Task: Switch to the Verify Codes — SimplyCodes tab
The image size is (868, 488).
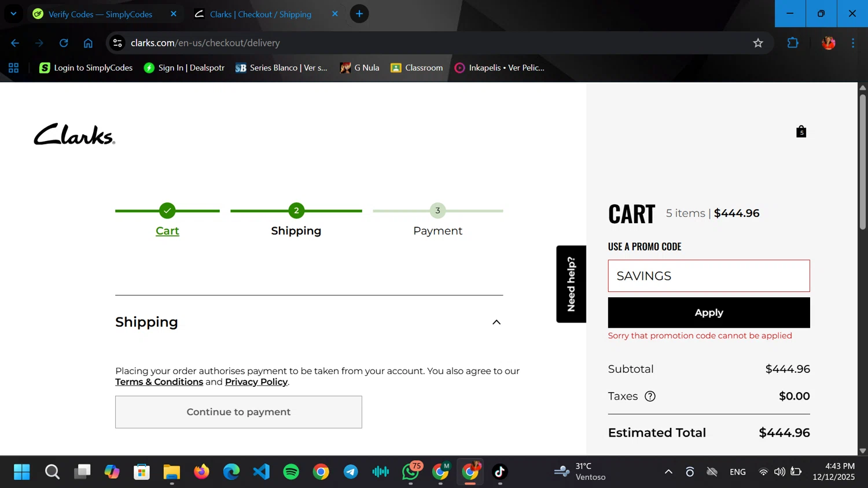Action: pyautogui.click(x=101, y=14)
